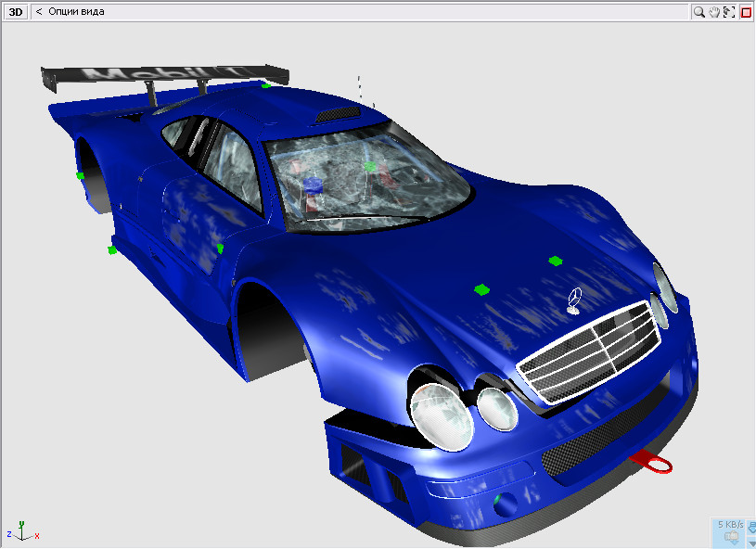The height and width of the screenshot is (549, 756).
Task: Click the Mercedes star hood emblem
Action: [574, 300]
